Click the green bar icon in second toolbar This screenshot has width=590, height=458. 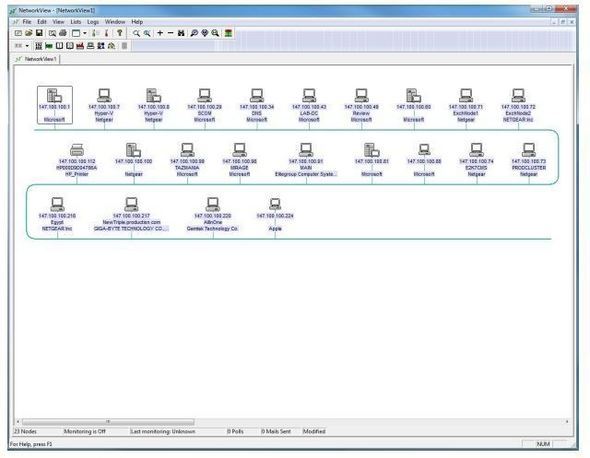click(49, 46)
